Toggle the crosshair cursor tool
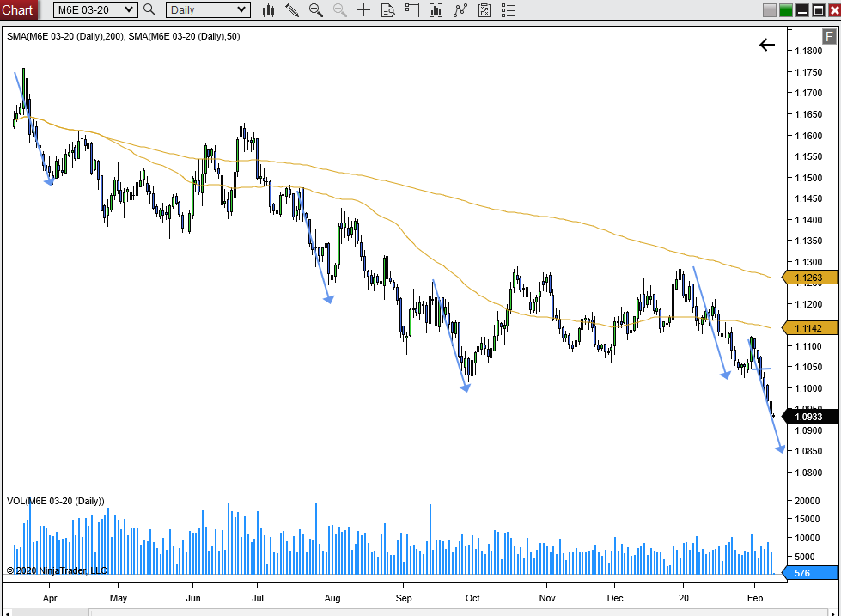The image size is (841, 616). (x=363, y=9)
